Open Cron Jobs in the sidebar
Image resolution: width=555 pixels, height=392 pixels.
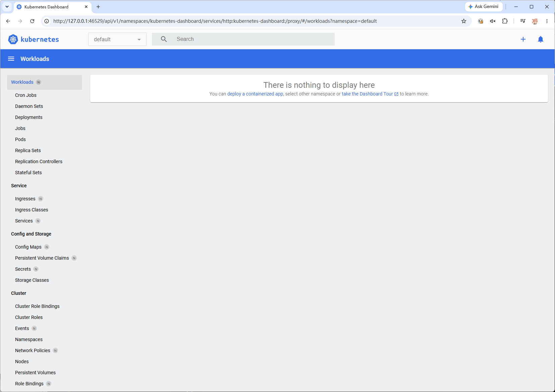(x=26, y=95)
